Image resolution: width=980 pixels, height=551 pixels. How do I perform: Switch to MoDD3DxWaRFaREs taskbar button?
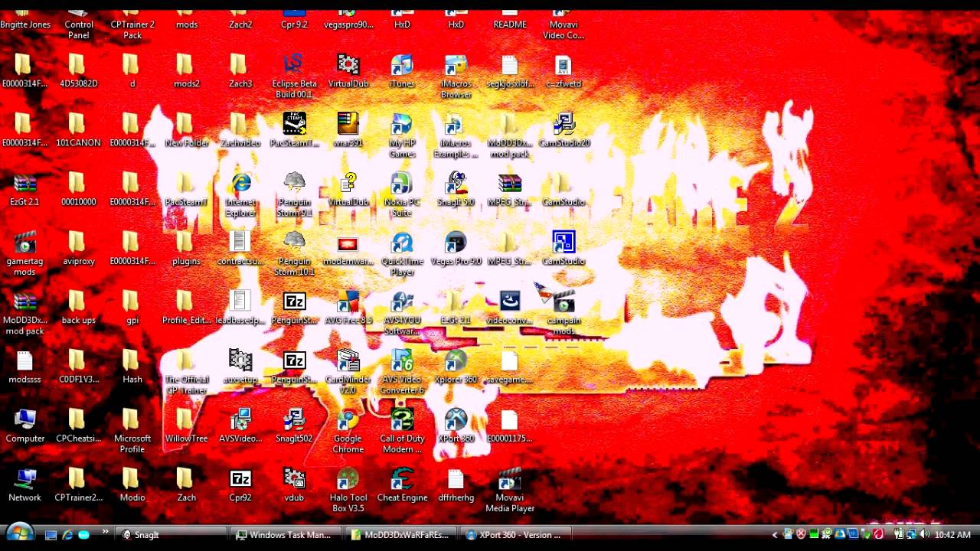tap(403, 535)
